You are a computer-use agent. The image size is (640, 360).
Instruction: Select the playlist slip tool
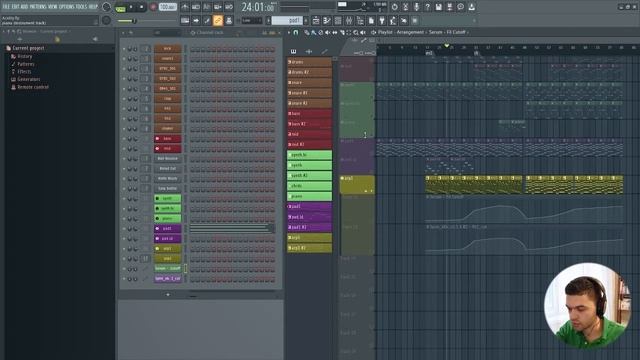coord(335,32)
